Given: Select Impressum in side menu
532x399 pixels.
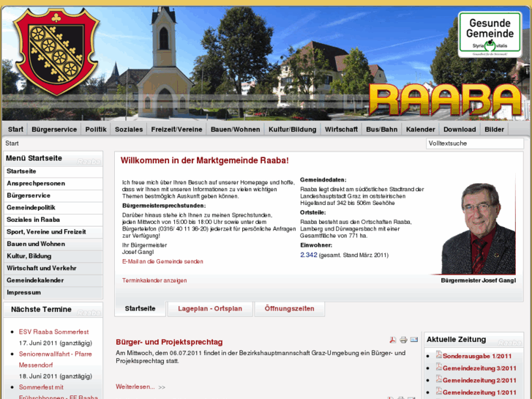Looking at the screenshot, I should coord(53,292).
